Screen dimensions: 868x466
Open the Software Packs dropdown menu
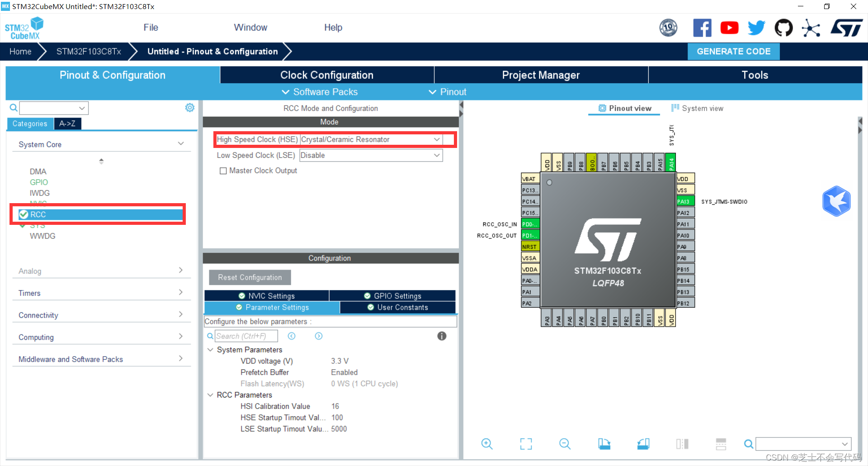320,92
